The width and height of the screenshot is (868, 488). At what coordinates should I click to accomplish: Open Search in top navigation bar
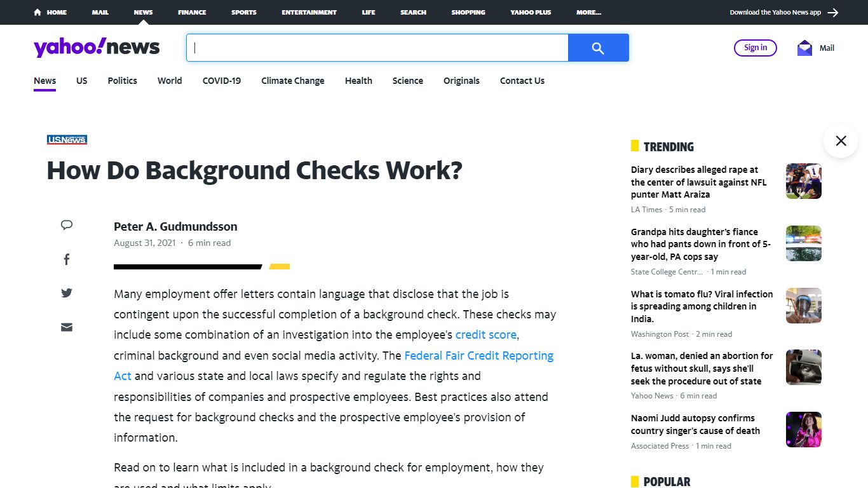(x=413, y=12)
